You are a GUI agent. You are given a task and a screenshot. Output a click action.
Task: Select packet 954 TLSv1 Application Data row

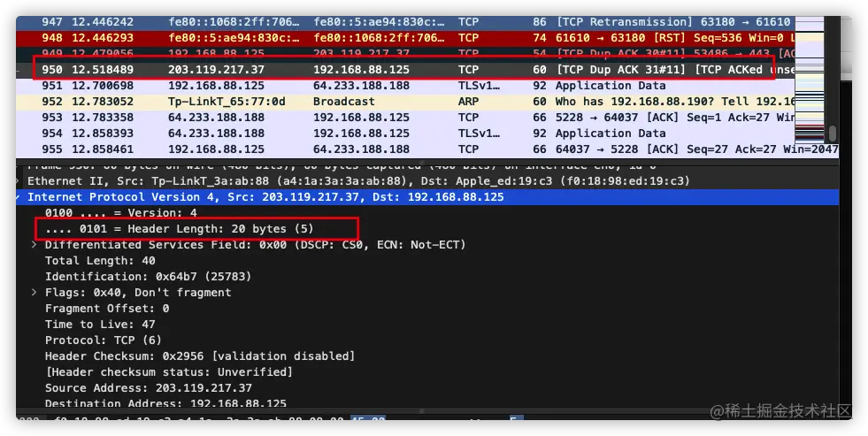coord(405,134)
